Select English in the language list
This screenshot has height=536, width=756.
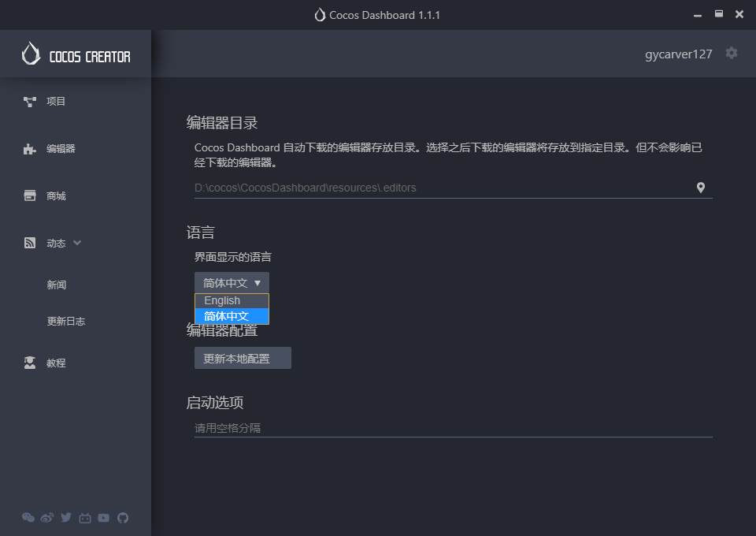pyautogui.click(x=232, y=300)
